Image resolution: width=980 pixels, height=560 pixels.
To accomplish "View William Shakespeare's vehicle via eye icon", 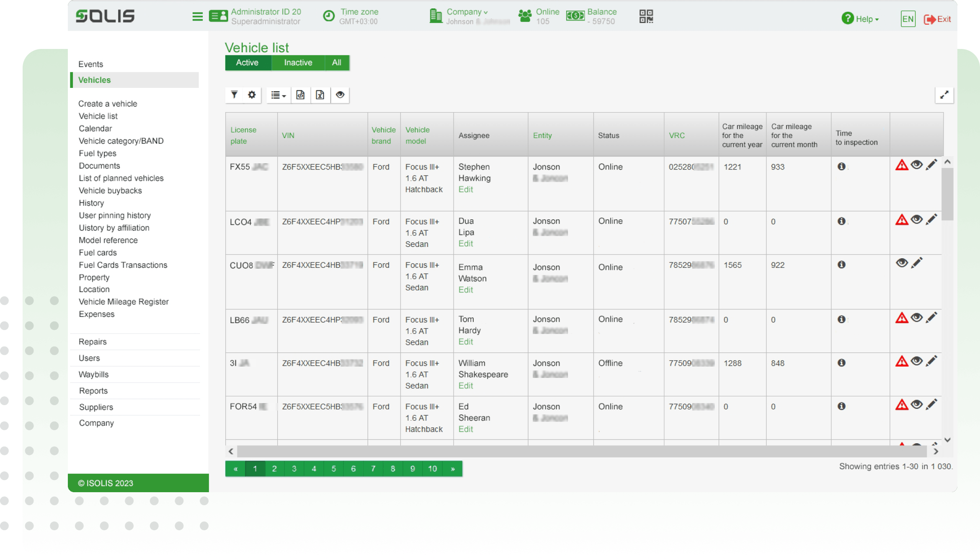I will pos(916,361).
